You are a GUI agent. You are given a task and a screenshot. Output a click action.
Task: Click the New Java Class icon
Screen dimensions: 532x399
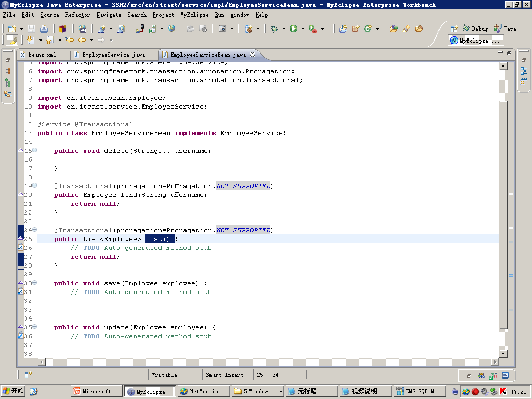pos(368,29)
